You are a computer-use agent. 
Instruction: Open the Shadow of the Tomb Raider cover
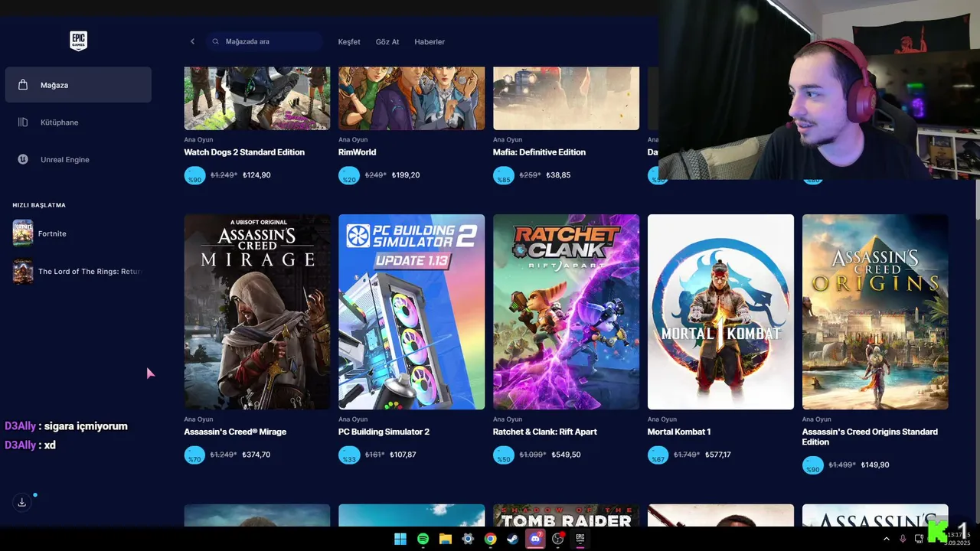pos(566,515)
